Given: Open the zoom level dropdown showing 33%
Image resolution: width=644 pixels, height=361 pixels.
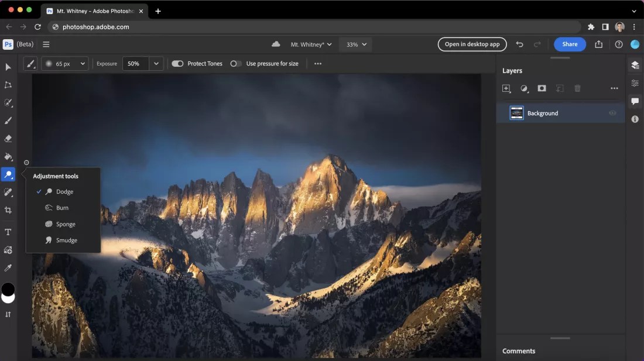Looking at the screenshot, I should (x=355, y=44).
